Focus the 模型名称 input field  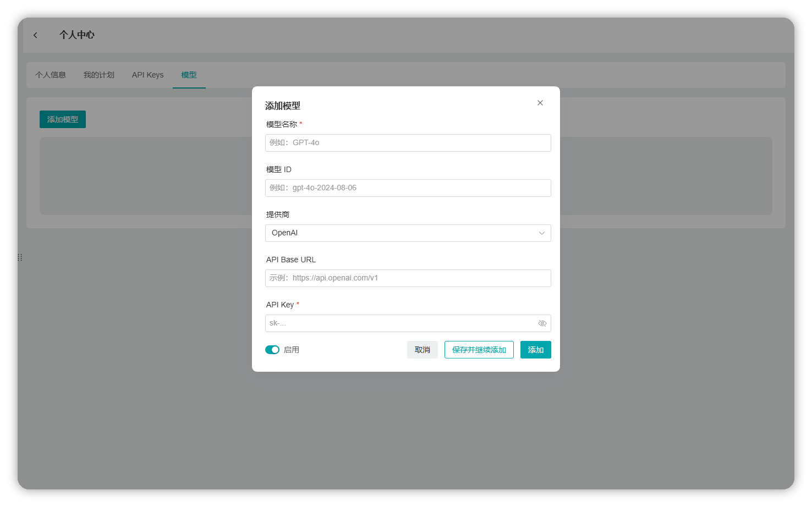tap(408, 143)
